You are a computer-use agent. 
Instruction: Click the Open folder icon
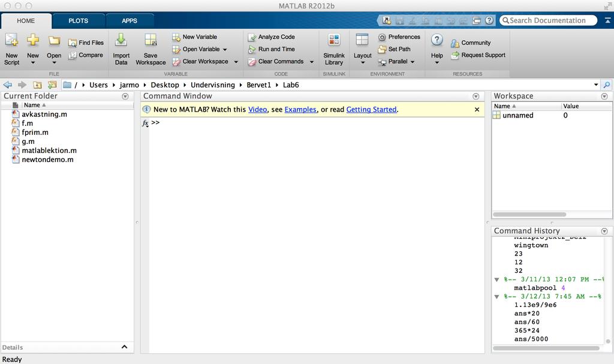click(54, 40)
